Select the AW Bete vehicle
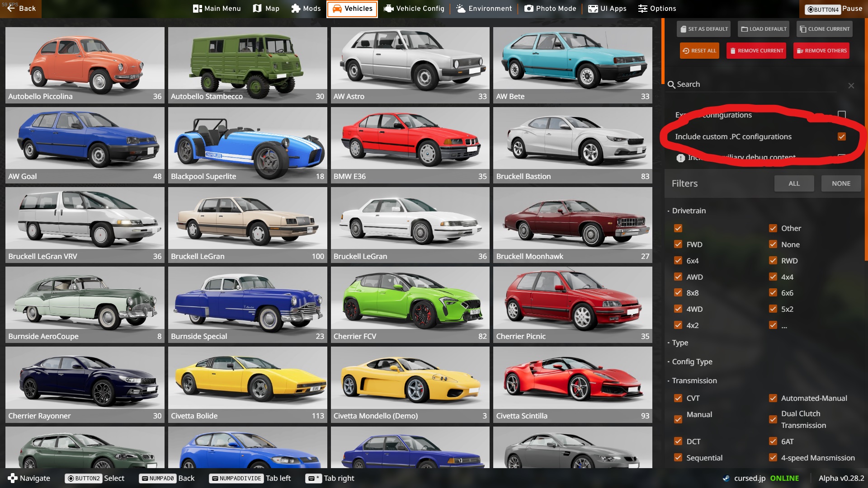 (573, 65)
